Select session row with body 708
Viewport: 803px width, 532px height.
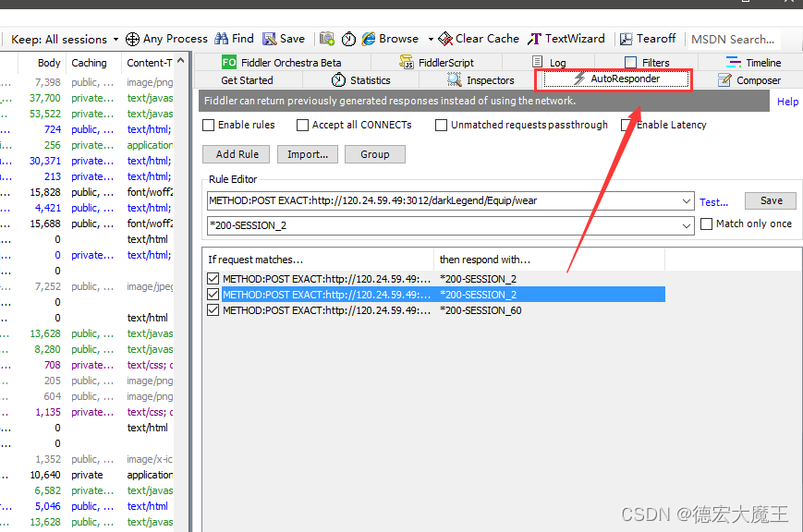coord(87,365)
